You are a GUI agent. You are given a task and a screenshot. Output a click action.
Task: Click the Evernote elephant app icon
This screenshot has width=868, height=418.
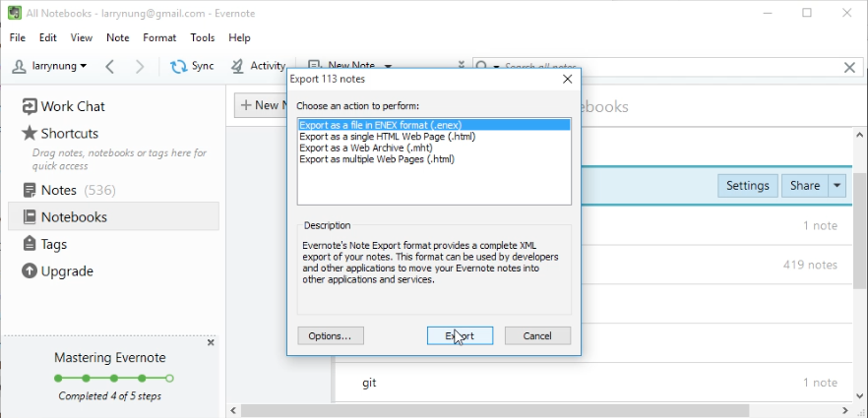pyautogui.click(x=15, y=13)
